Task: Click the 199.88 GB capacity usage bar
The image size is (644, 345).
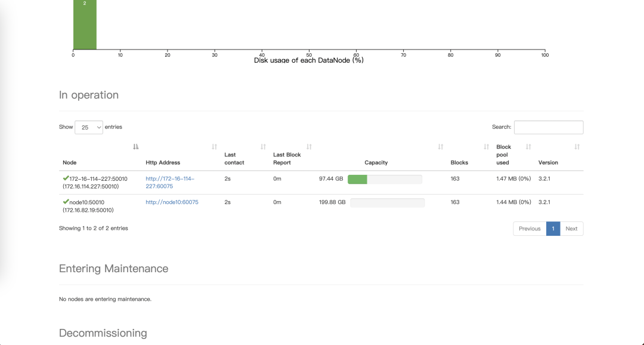Action: tap(388, 203)
